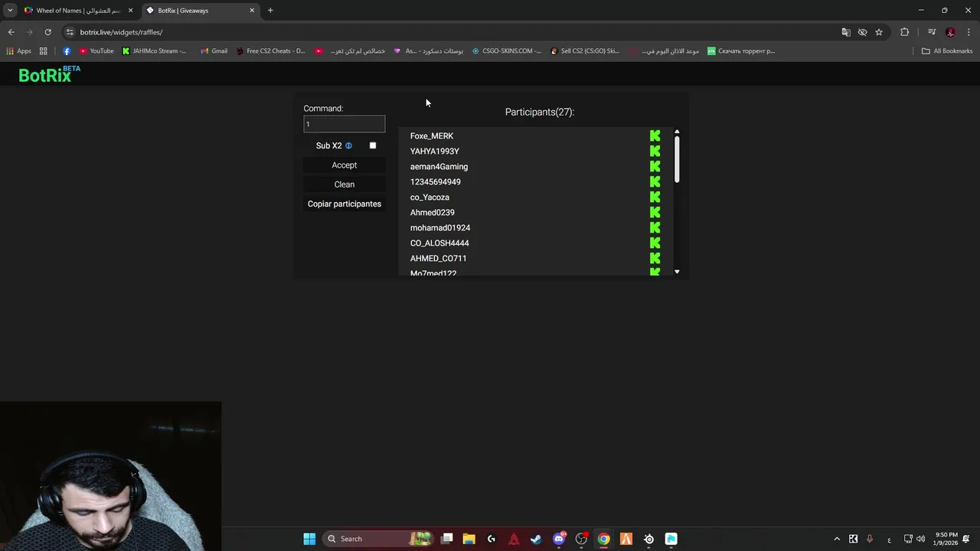Open Sub X2 info icon
The width and height of the screenshot is (980, 551).
[x=348, y=145]
